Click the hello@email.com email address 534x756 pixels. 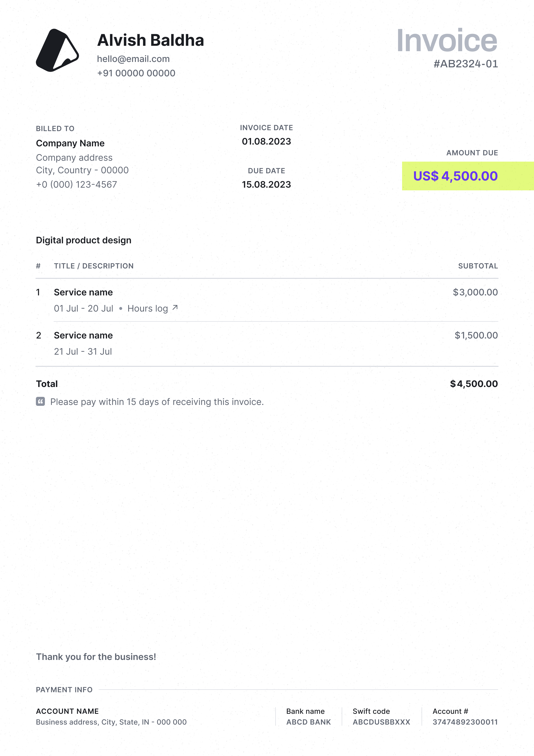(x=133, y=59)
